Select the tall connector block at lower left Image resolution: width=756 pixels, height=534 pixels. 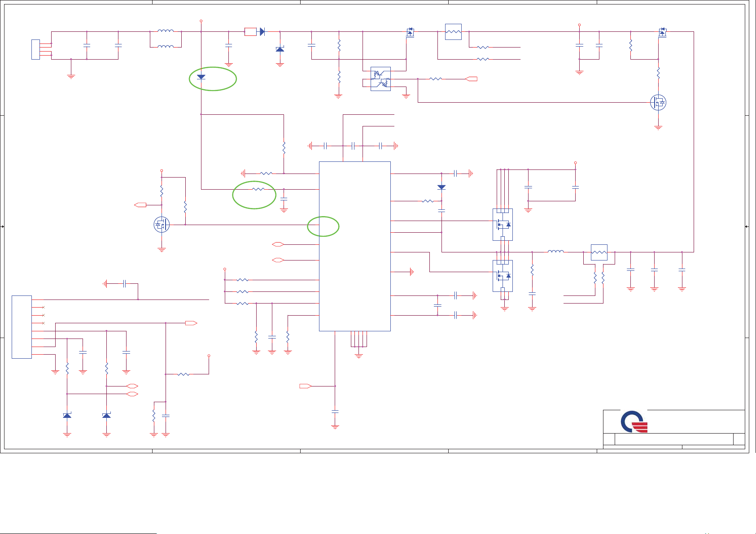point(22,327)
